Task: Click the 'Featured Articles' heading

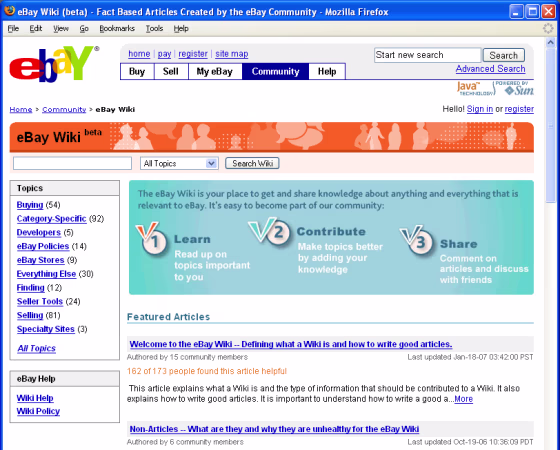Action: tap(168, 317)
